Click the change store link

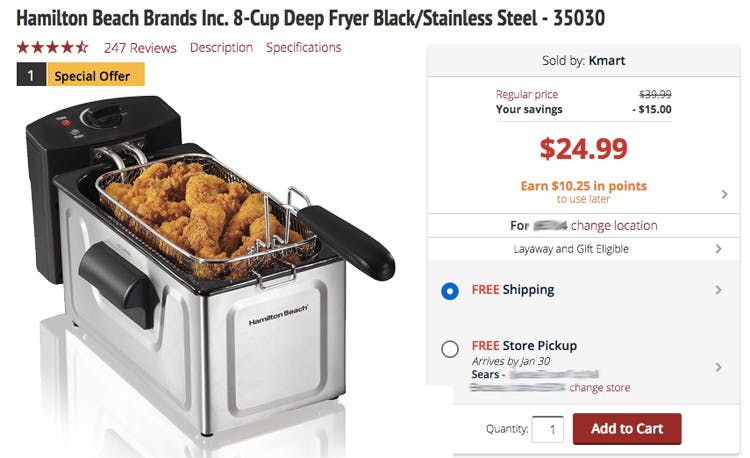tap(599, 387)
